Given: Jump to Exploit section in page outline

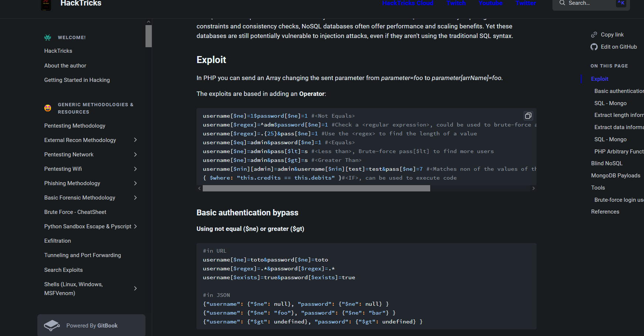Looking at the screenshot, I should click(x=600, y=79).
